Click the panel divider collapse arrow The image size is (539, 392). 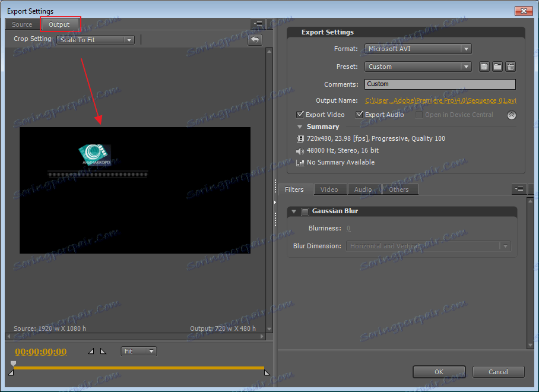[x=275, y=202]
